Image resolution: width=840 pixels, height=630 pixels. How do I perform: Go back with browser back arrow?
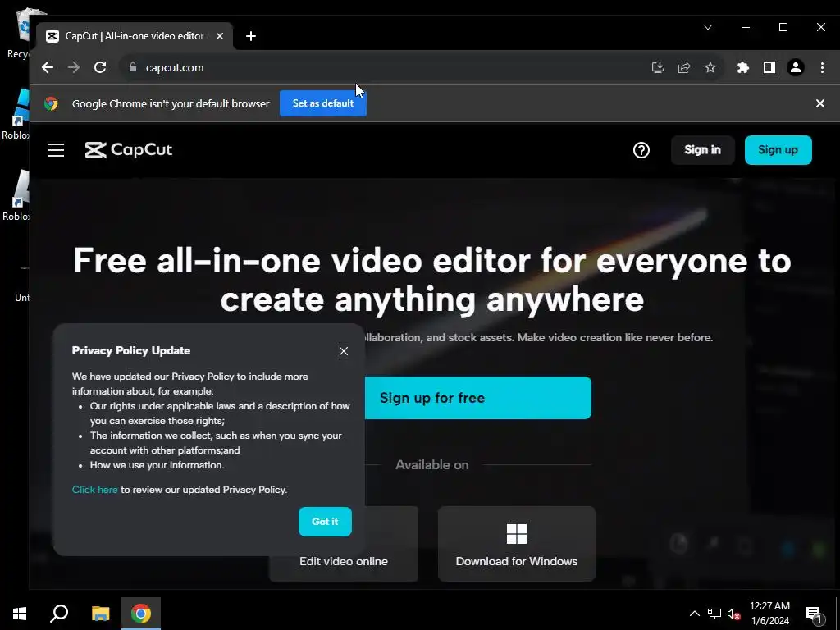point(48,67)
